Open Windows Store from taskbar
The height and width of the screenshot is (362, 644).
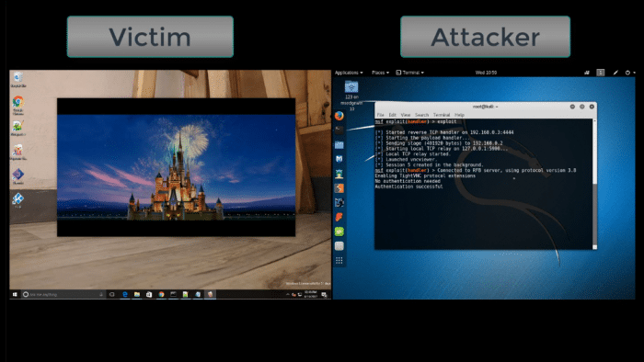click(149, 294)
